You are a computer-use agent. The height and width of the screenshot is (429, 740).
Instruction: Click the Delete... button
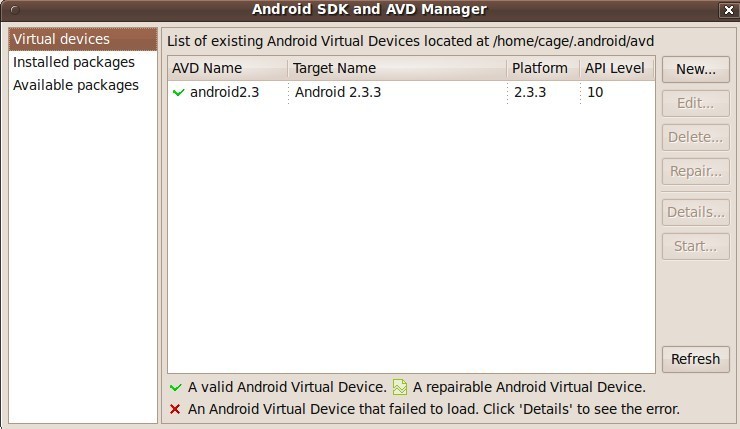696,137
